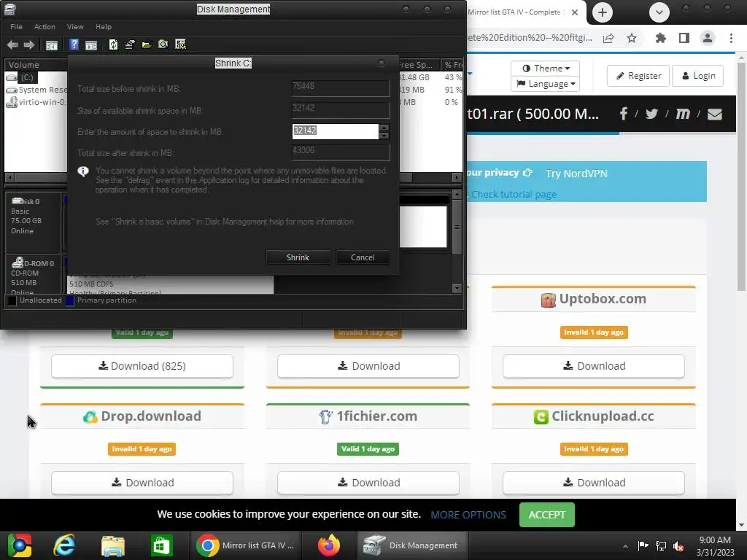Open the File menu
This screenshot has height=560, width=747.
(16, 27)
